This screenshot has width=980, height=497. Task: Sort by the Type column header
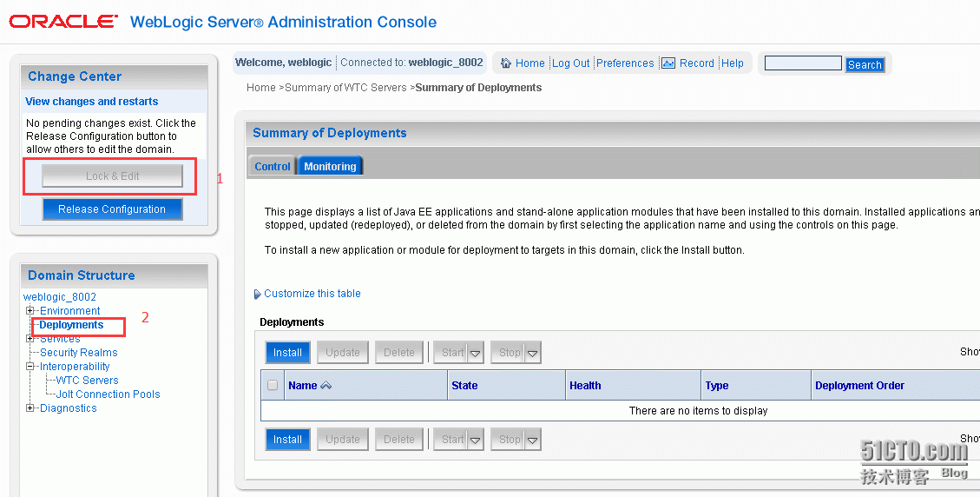[x=717, y=386]
